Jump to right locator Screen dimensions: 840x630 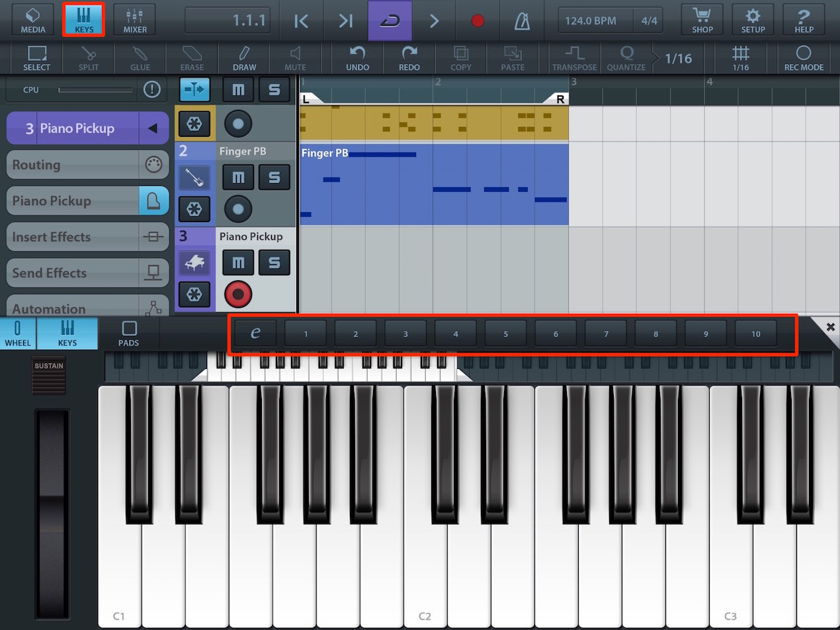345,21
